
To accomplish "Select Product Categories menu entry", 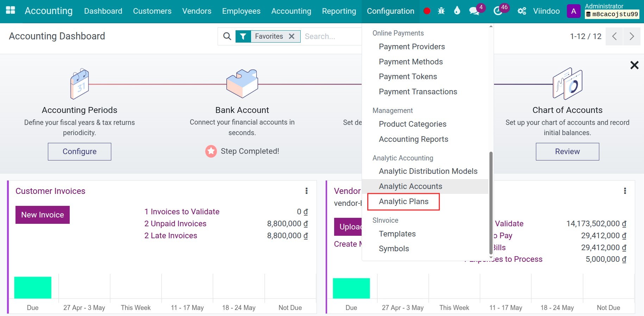I will pyautogui.click(x=412, y=124).
